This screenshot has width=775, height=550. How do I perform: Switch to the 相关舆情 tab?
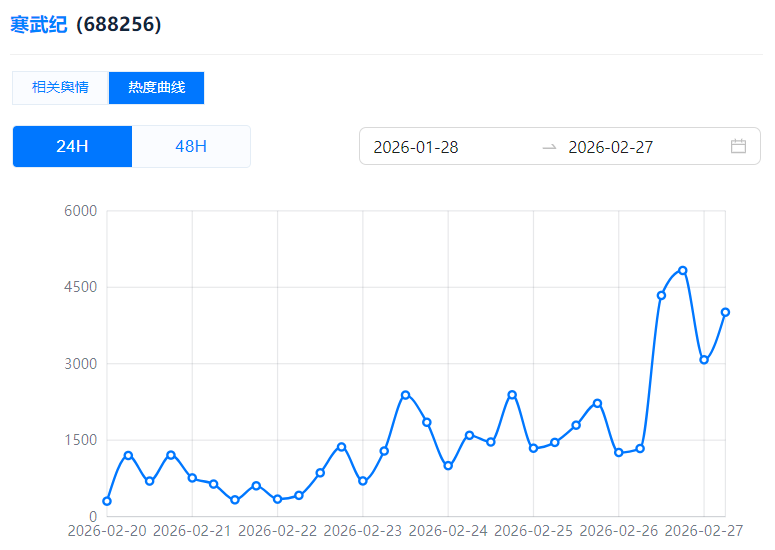point(60,88)
